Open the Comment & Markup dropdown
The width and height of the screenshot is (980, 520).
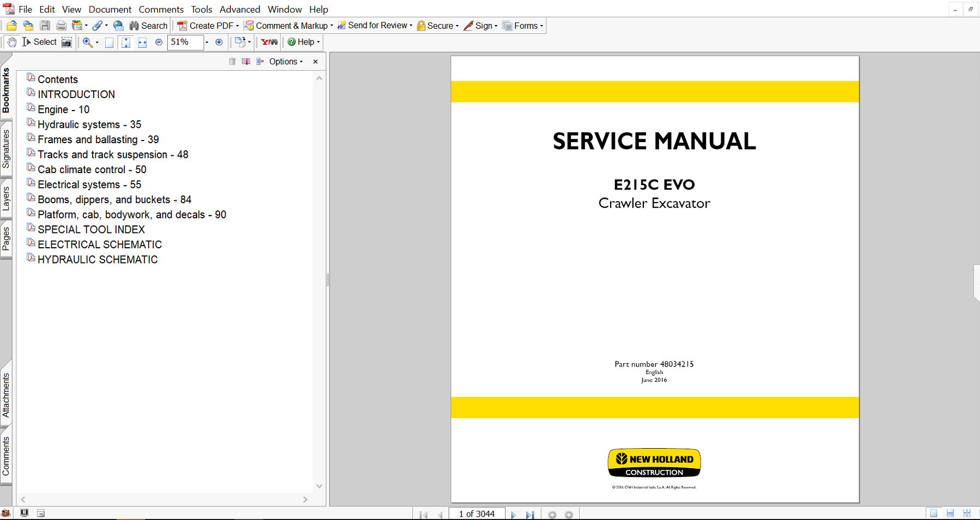click(x=289, y=26)
